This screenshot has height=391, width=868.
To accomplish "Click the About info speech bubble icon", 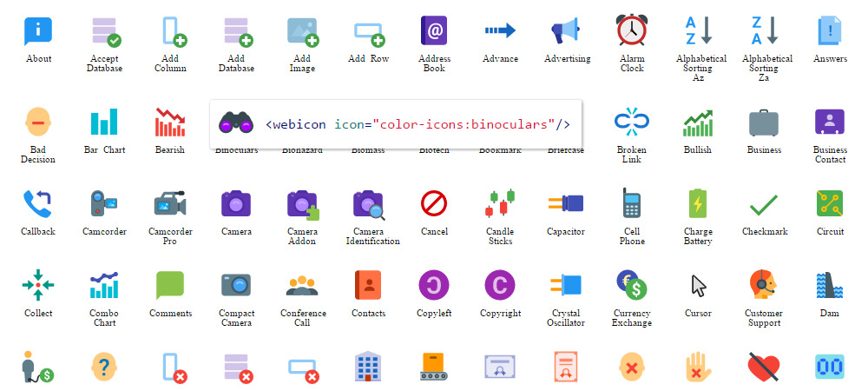I will tap(38, 31).
